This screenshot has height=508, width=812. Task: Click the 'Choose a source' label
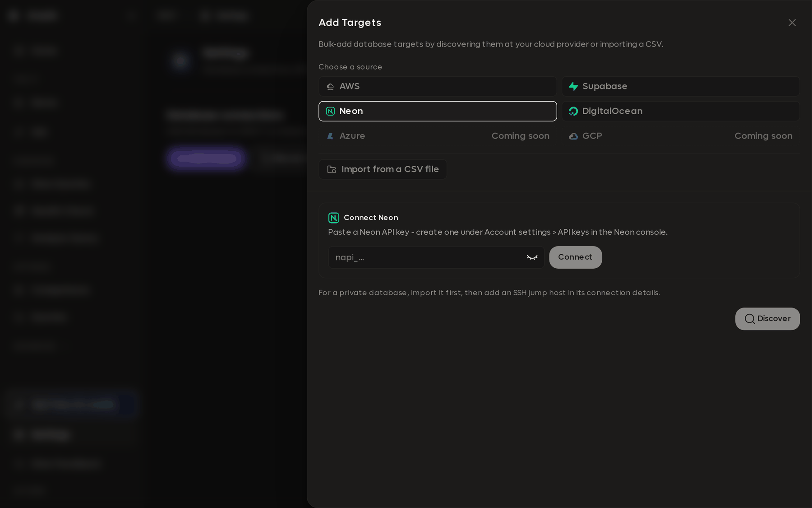[350, 67]
